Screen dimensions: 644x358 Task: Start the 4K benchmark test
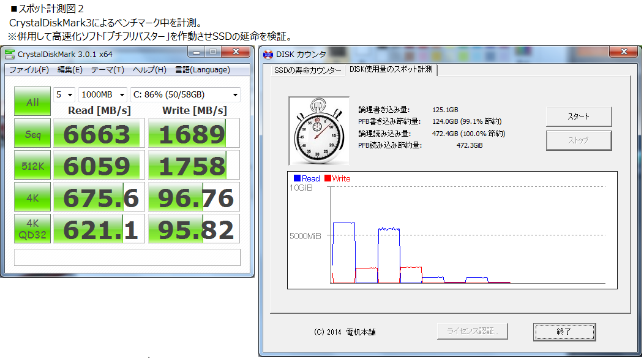(32, 197)
